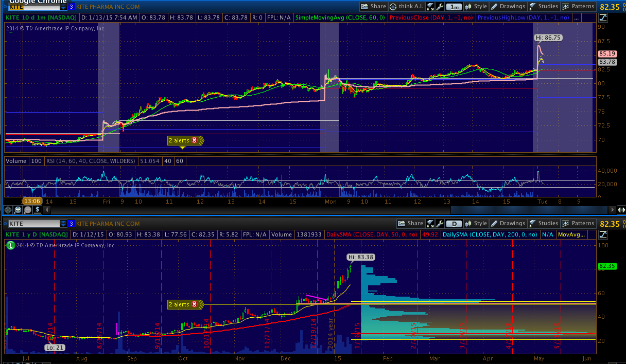The height and width of the screenshot is (364, 626).
Task: Open the Studies menu in upper chart
Action: click(544, 7)
